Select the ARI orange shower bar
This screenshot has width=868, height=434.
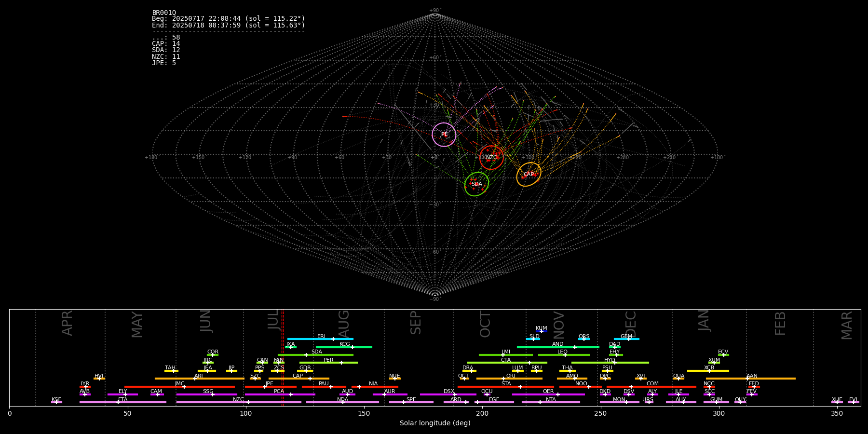coord(200,379)
